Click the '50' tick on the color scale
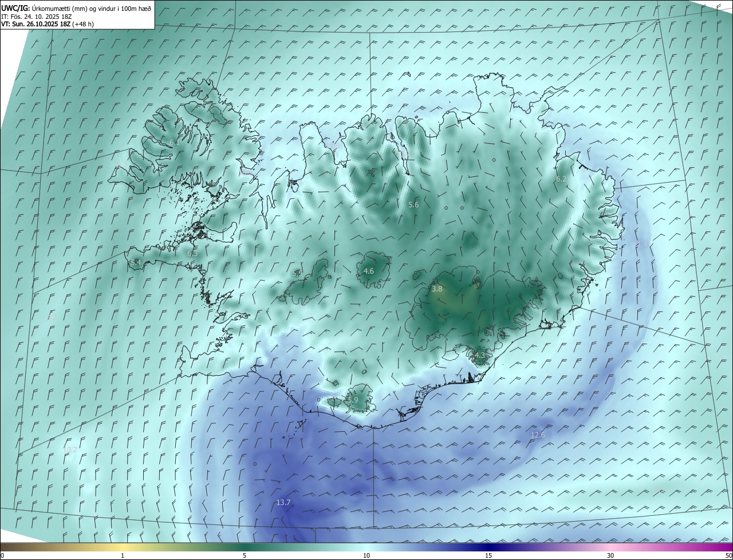This screenshot has width=733, height=560. pos(728,556)
